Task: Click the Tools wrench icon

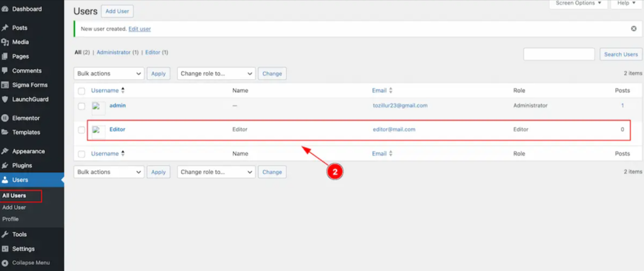Action: pos(5,235)
